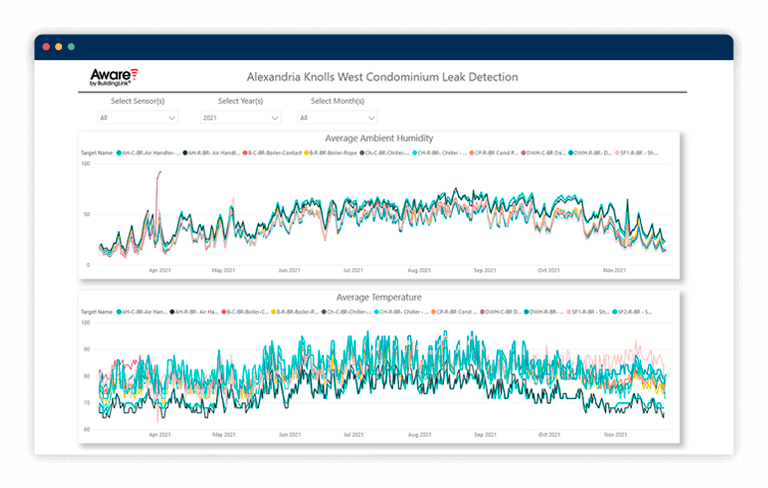This screenshot has width=768, height=488.
Task: Select DWH-C-BR legend in Humidity chart
Action: tap(543, 153)
